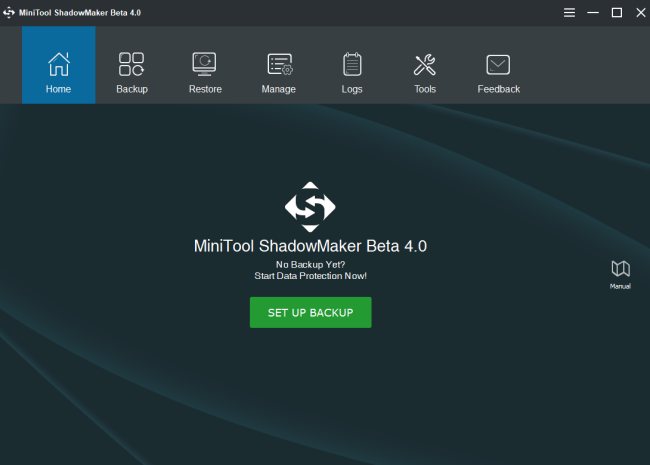Switch to the Backup tab
650x465 pixels.
(132, 65)
